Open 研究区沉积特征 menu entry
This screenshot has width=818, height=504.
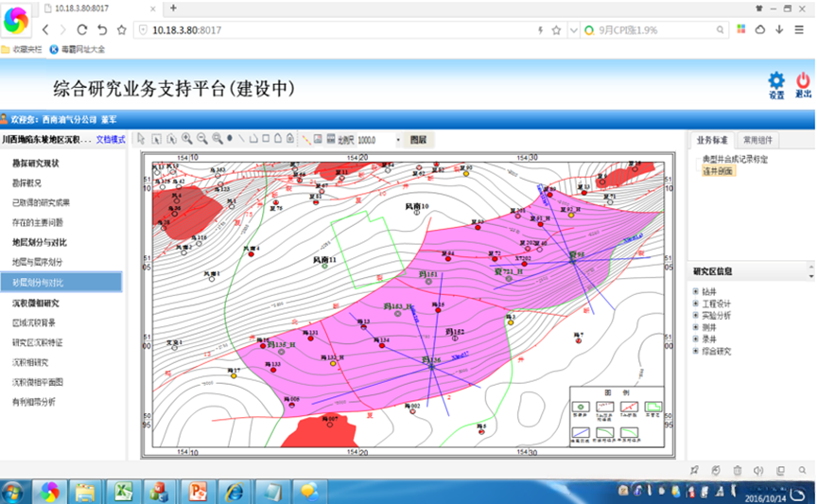[x=37, y=343]
